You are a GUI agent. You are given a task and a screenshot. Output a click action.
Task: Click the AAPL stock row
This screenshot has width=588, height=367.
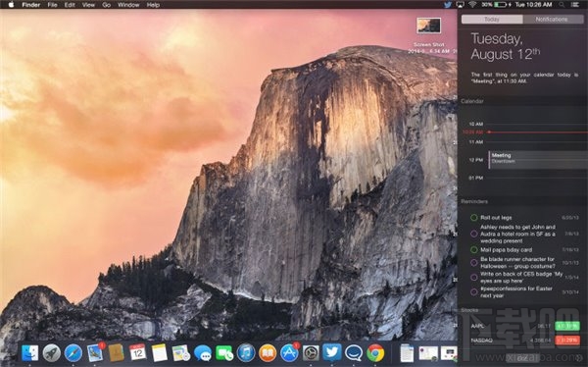(x=525, y=326)
